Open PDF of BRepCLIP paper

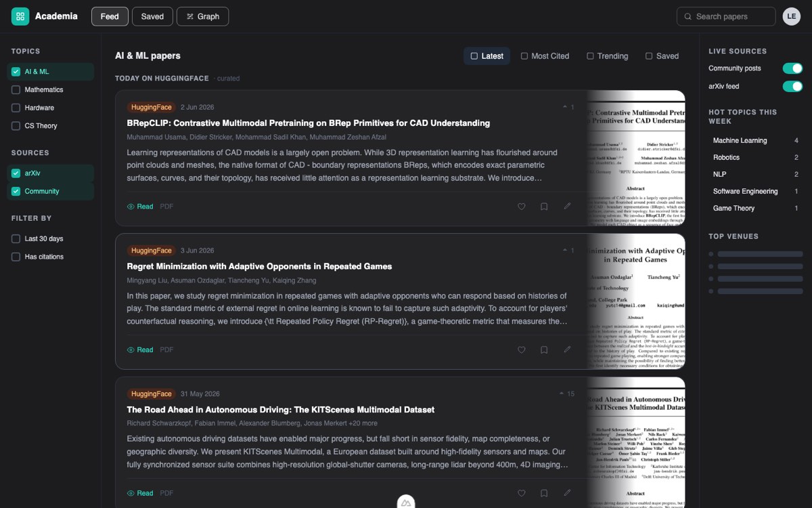166,207
